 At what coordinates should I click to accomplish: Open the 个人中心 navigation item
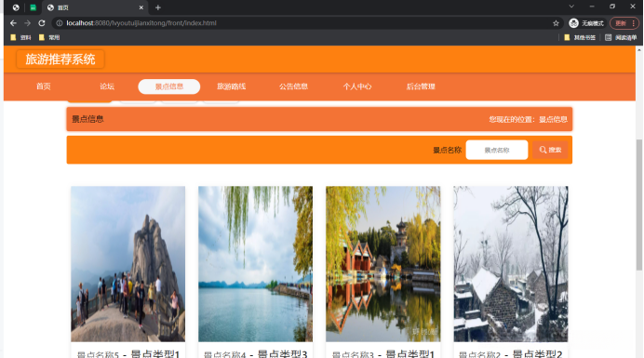pyautogui.click(x=357, y=86)
